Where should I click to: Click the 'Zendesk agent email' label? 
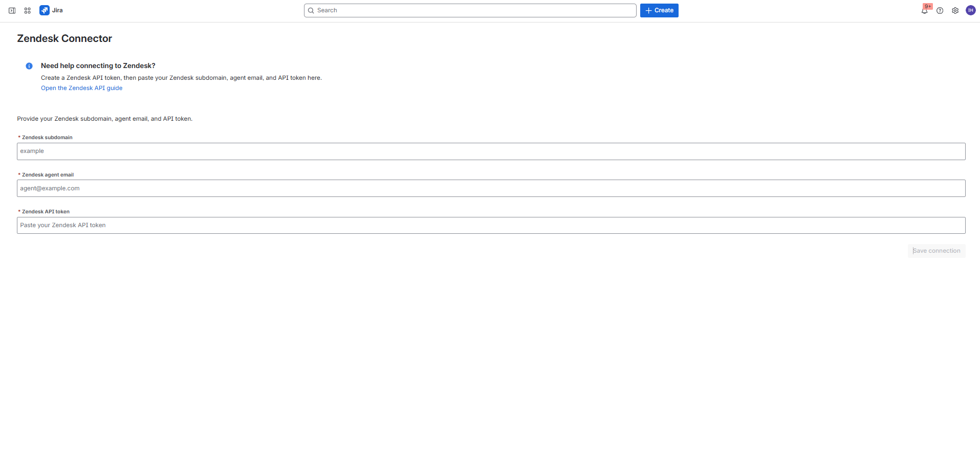tap(48, 175)
